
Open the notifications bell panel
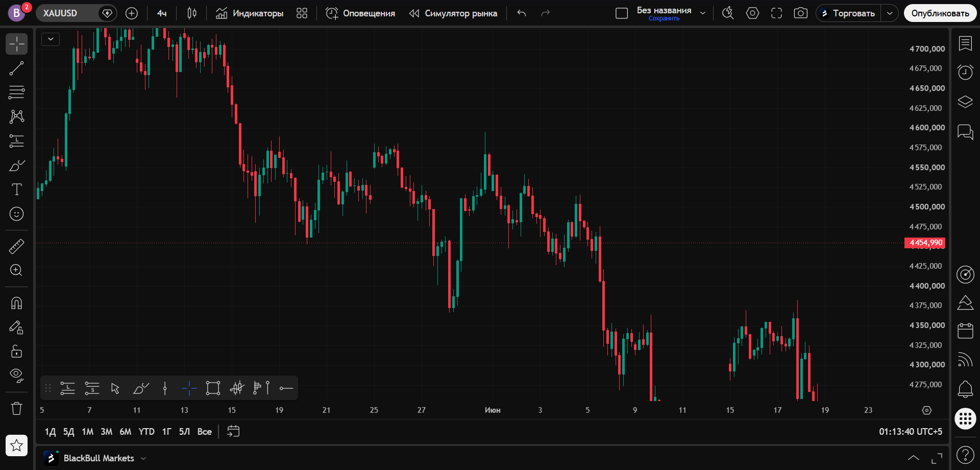pos(965,389)
